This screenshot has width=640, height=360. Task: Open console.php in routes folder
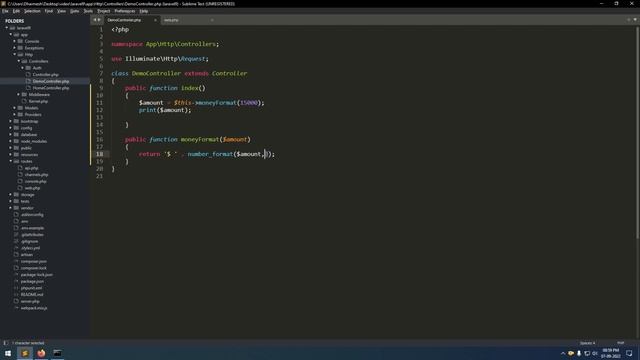36,181
